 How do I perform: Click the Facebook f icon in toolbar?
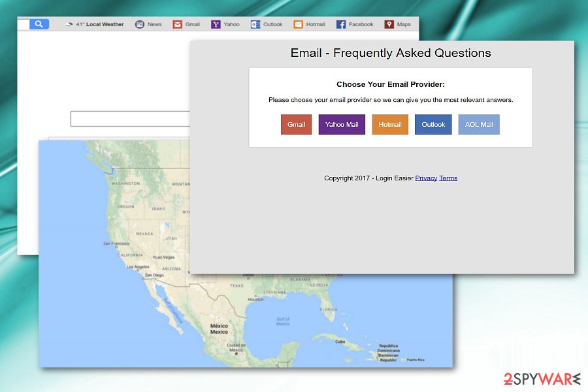(341, 24)
